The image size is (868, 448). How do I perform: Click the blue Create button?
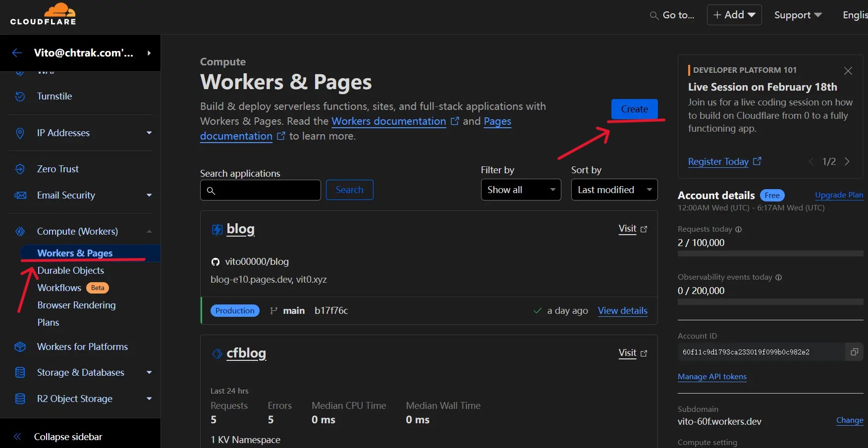(x=634, y=109)
